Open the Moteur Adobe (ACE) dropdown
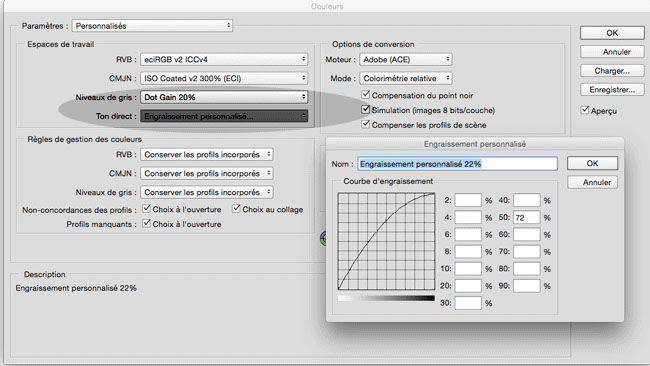 pos(405,59)
